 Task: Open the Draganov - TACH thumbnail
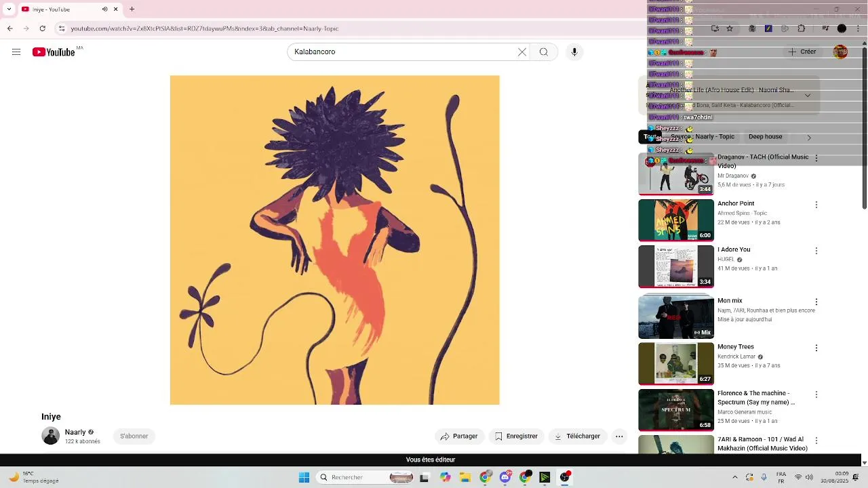point(676,174)
